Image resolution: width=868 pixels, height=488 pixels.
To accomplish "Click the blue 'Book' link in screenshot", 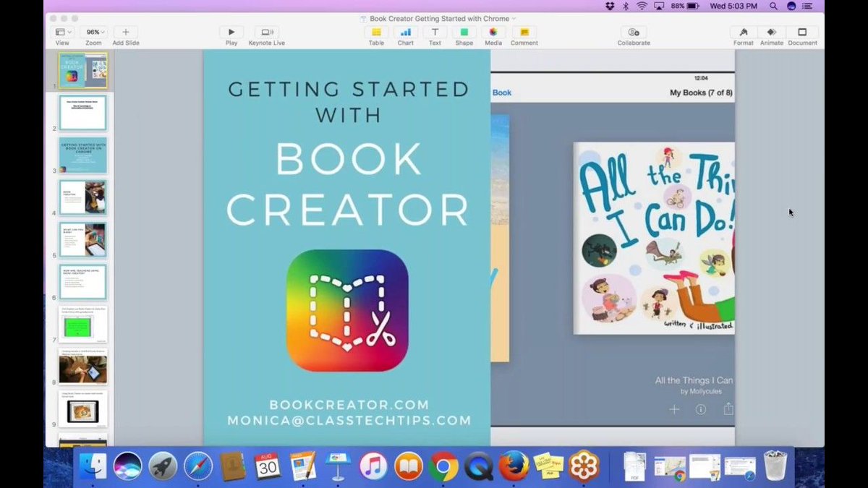I will pos(502,93).
